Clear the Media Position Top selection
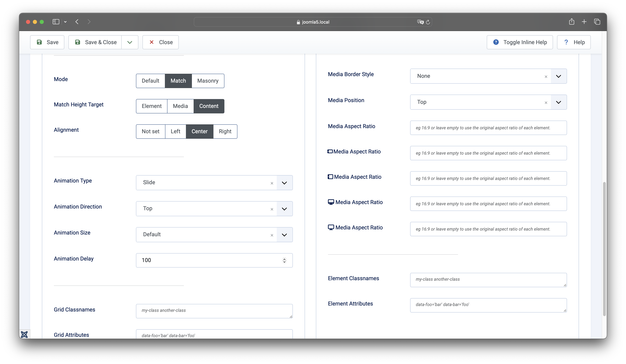This screenshot has width=626, height=364. click(546, 103)
